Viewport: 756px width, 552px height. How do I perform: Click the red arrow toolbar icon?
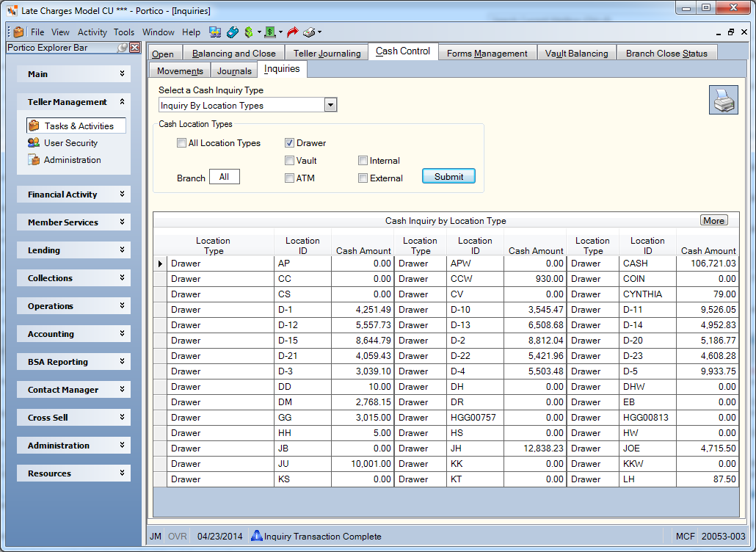click(292, 32)
